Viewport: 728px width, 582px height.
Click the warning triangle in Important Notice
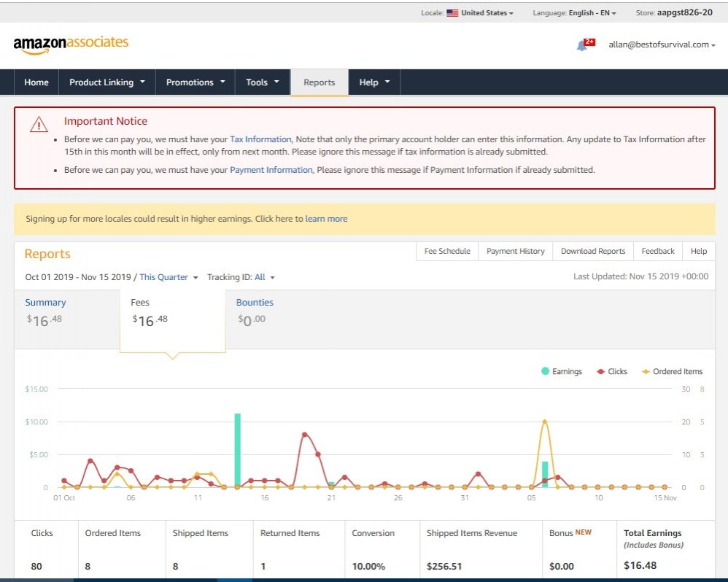39,125
